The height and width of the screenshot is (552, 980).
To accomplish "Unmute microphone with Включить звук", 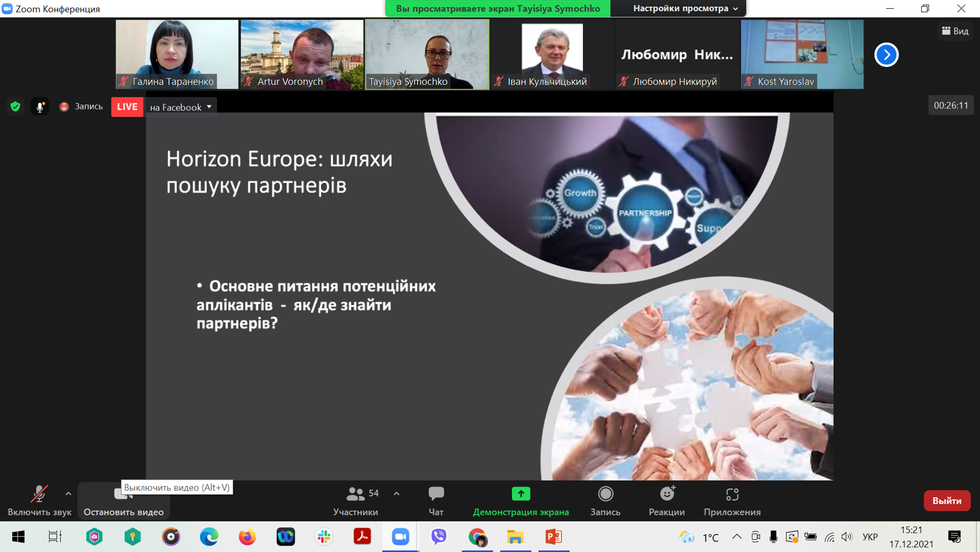I will tap(39, 501).
